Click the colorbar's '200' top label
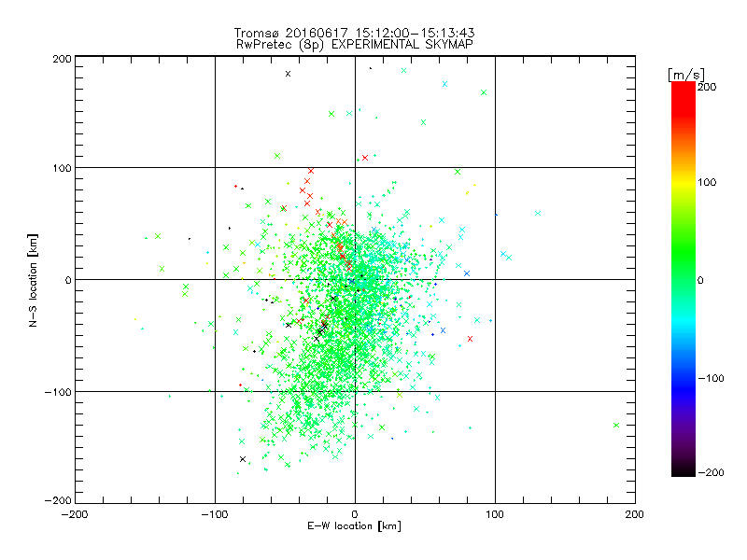747x560 pixels. [707, 87]
